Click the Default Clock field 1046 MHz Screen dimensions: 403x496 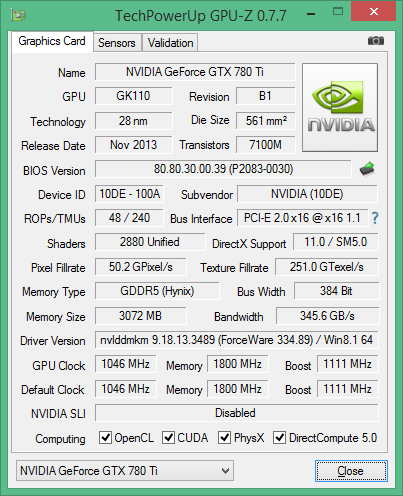[126, 389]
